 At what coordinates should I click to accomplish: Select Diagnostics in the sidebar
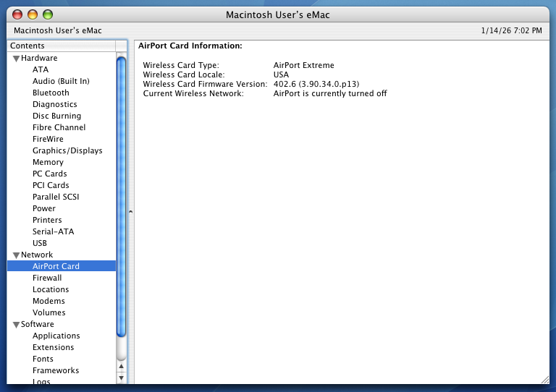(x=54, y=104)
